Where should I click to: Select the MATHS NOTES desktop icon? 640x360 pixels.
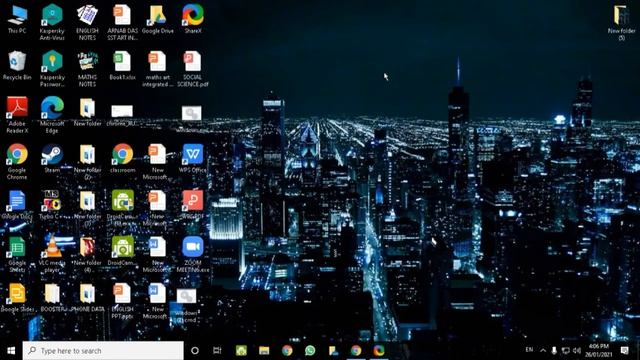click(87, 68)
